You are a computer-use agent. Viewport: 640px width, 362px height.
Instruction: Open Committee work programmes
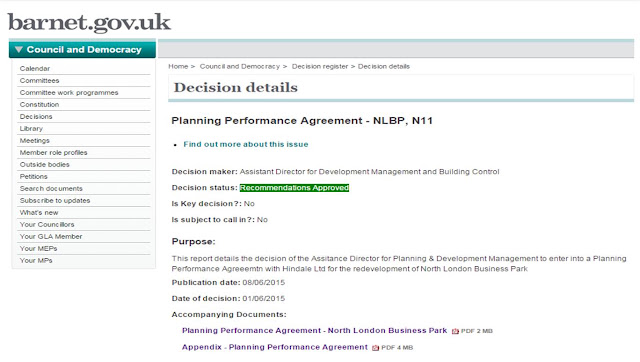[x=69, y=93]
